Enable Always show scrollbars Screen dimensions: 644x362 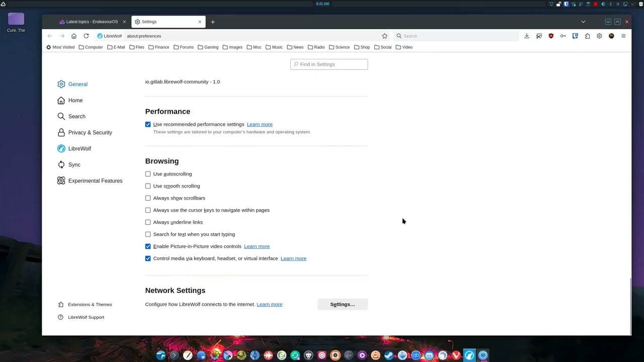click(148, 198)
